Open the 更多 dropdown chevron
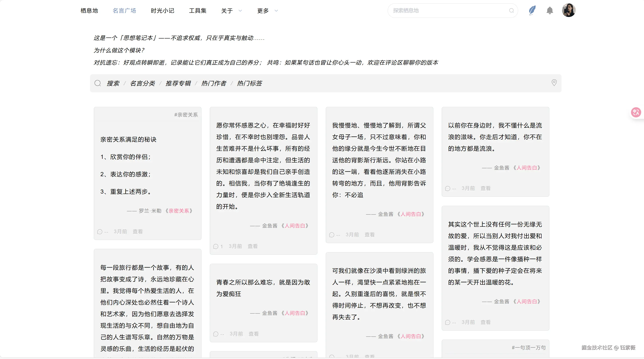 [x=276, y=11]
